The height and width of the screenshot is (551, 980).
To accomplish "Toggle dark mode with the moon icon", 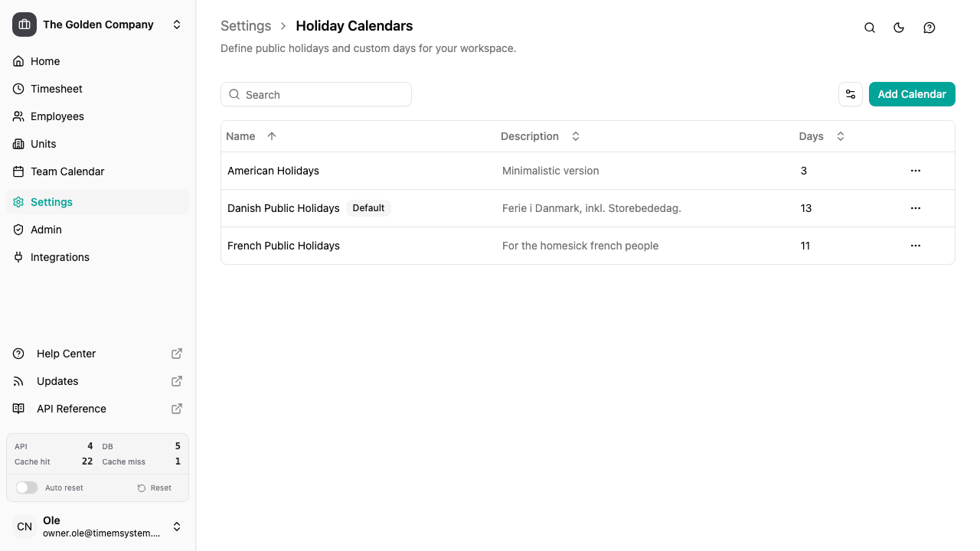I will (899, 28).
